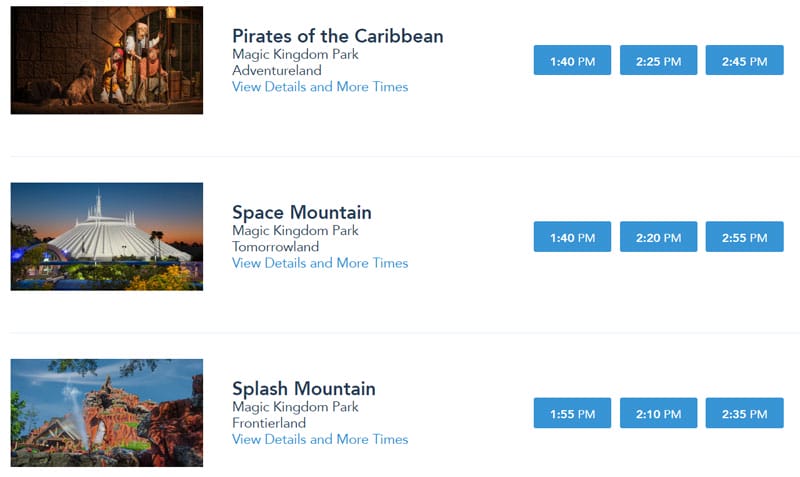Open the Space Mountain attraction title
This screenshot has width=800, height=477.
click(302, 213)
